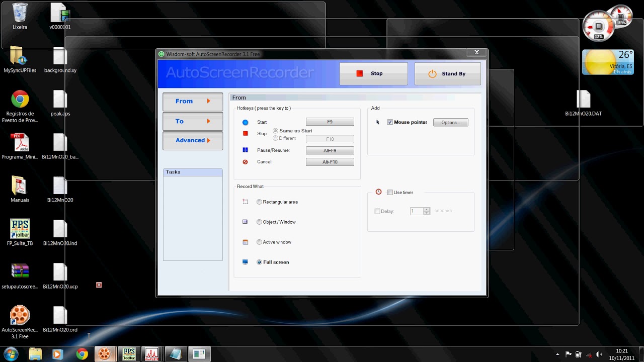This screenshot has width=644, height=362.
Task: Open FPS Toolbar from taskbar
Action: click(129, 354)
